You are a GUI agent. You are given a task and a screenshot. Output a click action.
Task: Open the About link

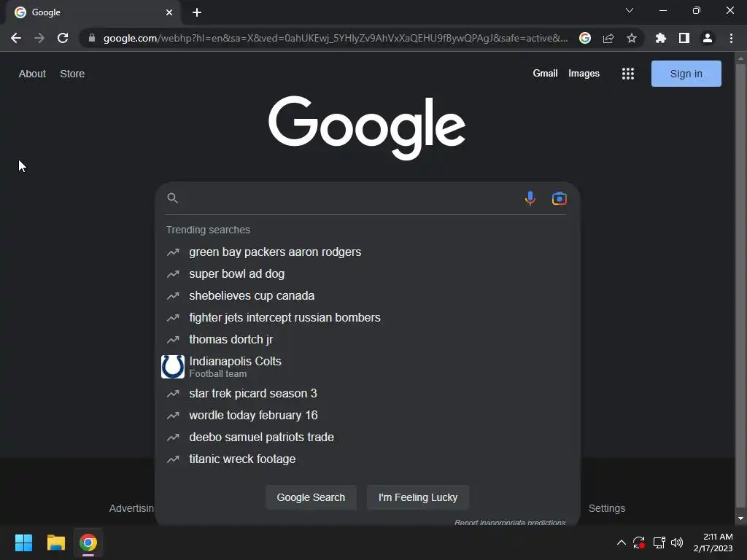(x=32, y=74)
